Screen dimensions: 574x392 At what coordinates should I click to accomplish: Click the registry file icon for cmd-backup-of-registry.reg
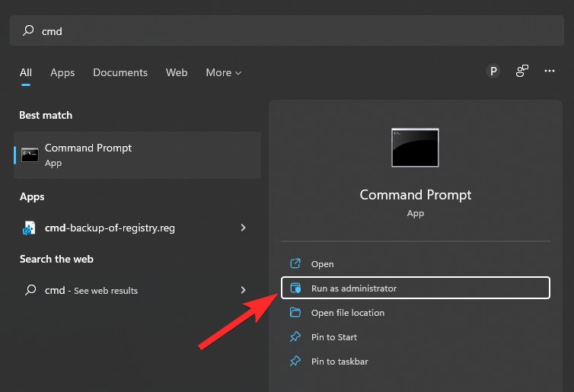coord(30,228)
